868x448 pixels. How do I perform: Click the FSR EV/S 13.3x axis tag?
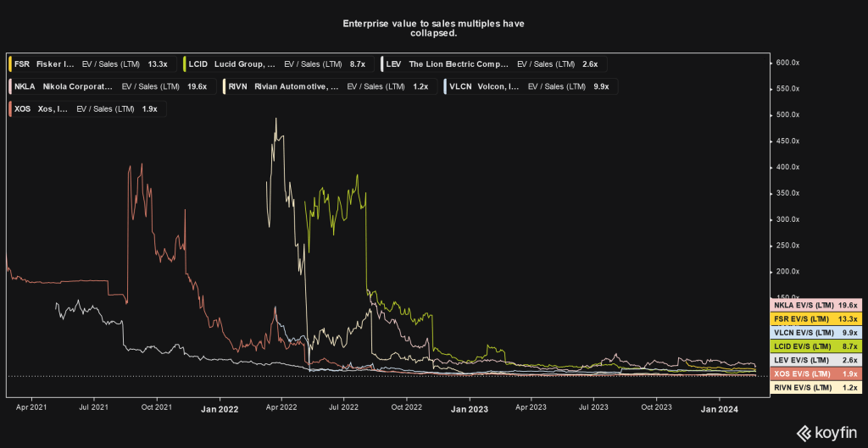[x=814, y=318]
